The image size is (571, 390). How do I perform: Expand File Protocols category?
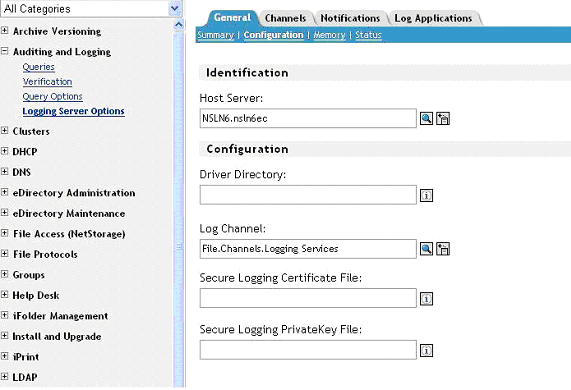click(4, 253)
